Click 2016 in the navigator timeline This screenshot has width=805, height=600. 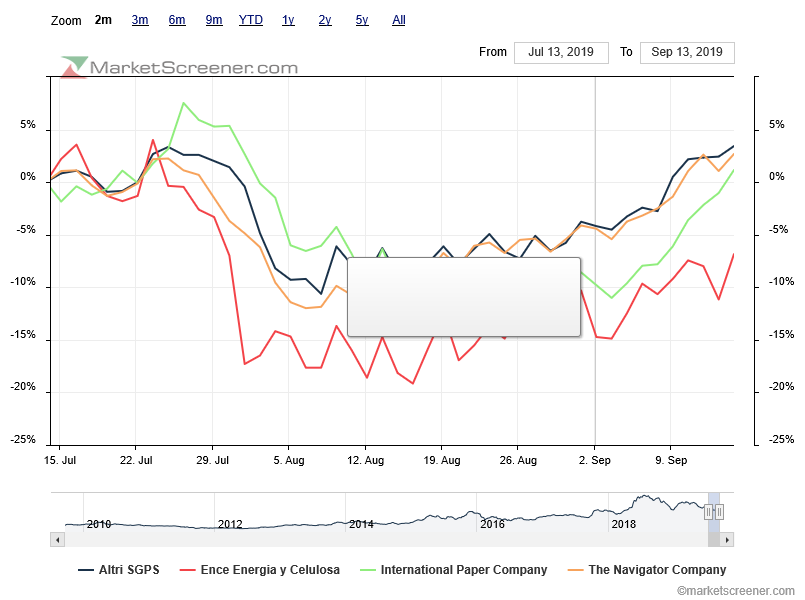coord(492,524)
